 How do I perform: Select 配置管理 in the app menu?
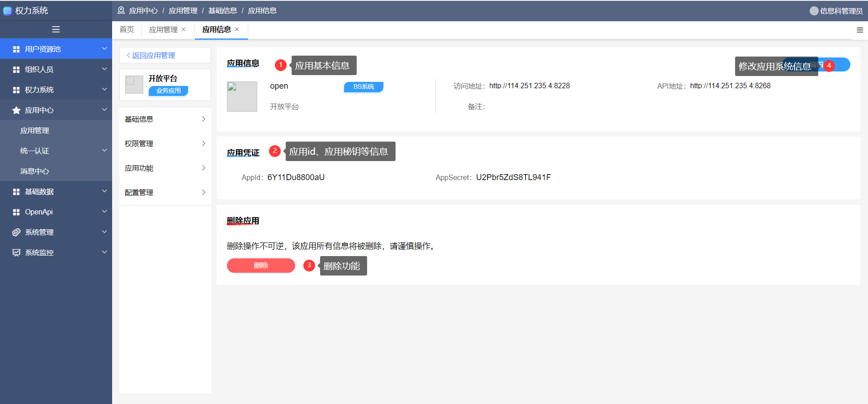165,192
